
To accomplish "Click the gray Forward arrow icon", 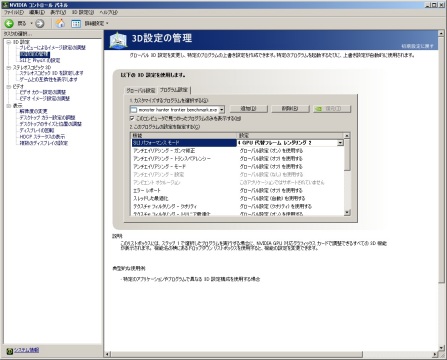I will (x=40, y=23).
